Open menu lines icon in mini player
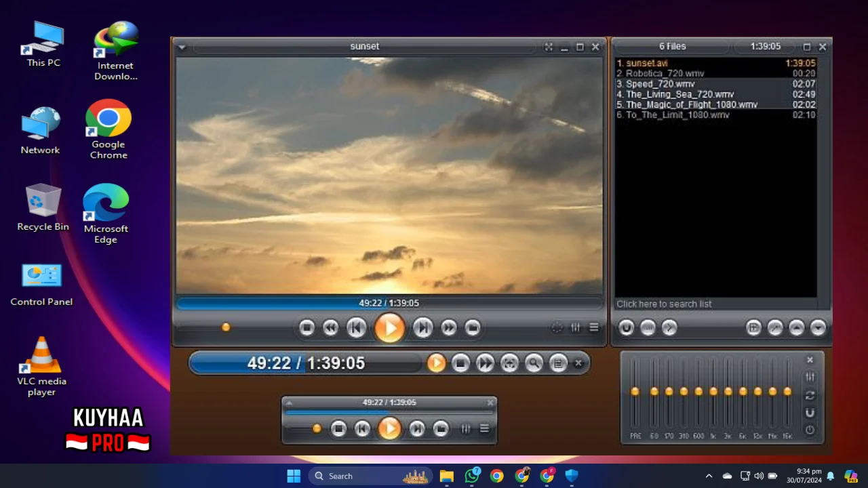 click(484, 428)
